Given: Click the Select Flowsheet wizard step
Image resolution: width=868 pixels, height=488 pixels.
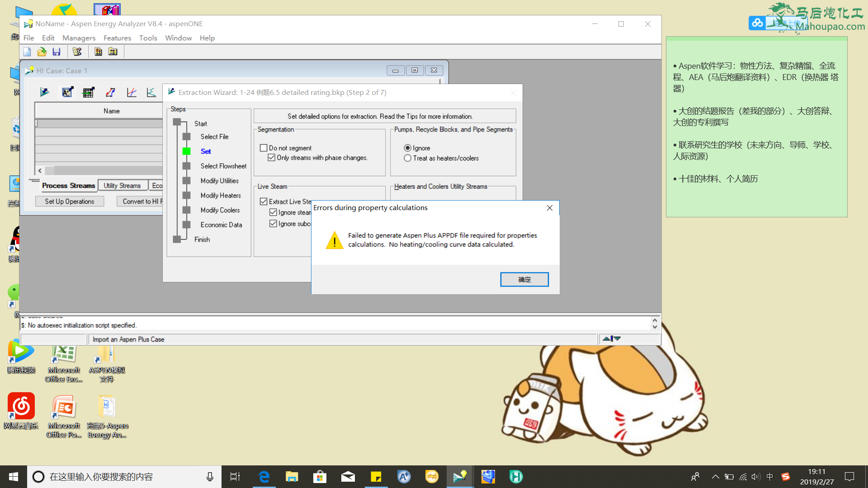Looking at the screenshot, I should [223, 166].
